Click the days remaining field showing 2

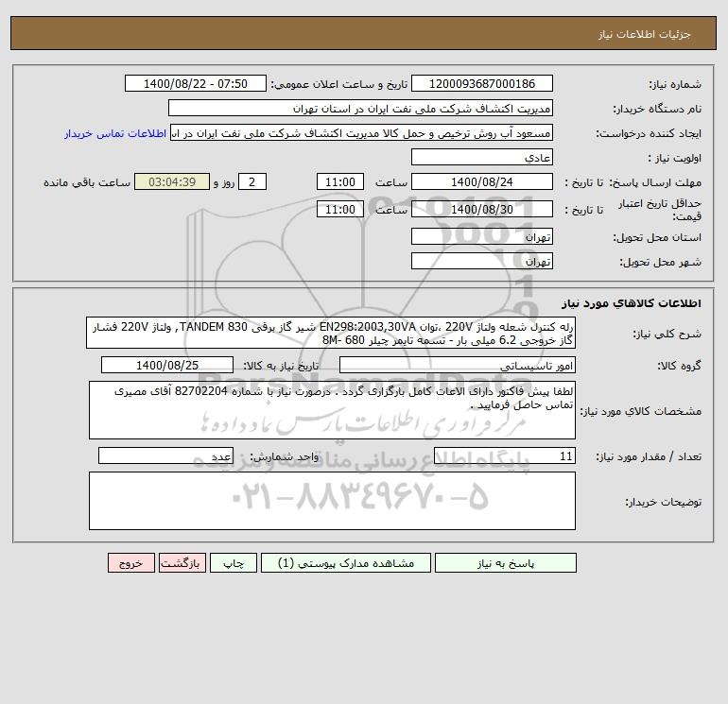click(252, 182)
